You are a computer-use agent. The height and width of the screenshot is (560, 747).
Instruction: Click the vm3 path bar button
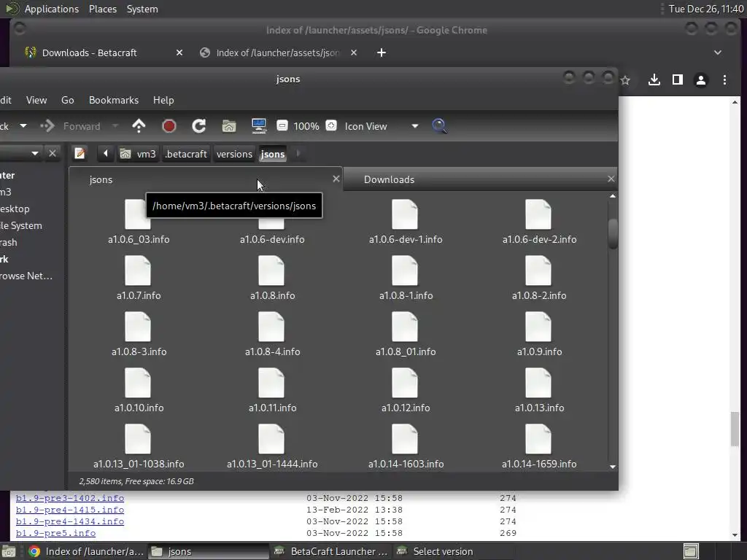(138, 154)
